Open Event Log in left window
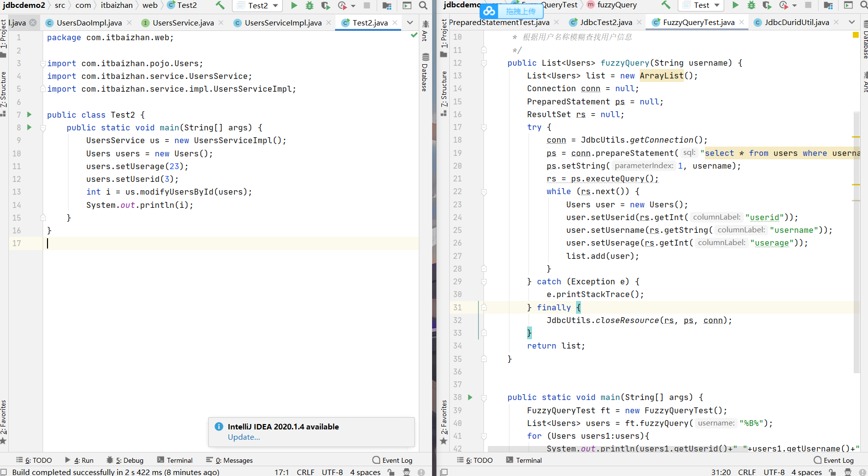 coord(392,460)
